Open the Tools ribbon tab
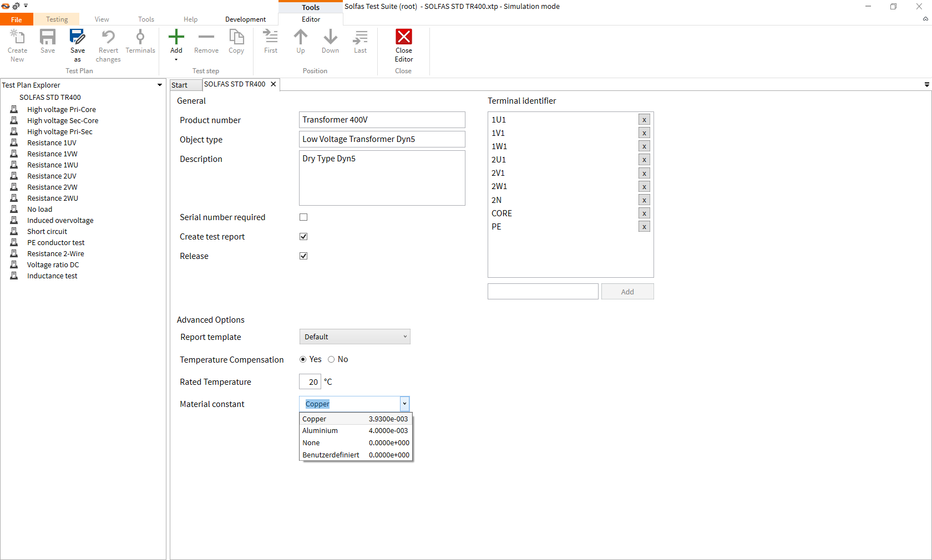This screenshot has width=932, height=560. click(146, 19)
